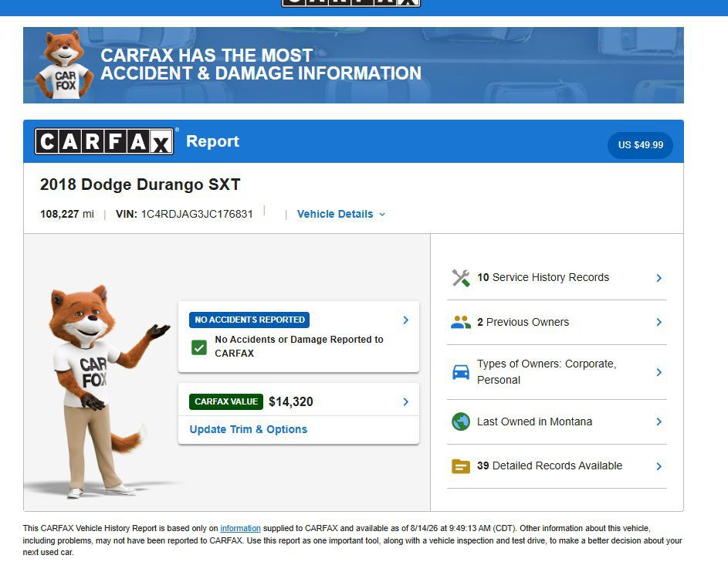Click the NO ACCIDENTS REPORTED badge
Viewport: 728px width, 562px height.
[249, 320]
